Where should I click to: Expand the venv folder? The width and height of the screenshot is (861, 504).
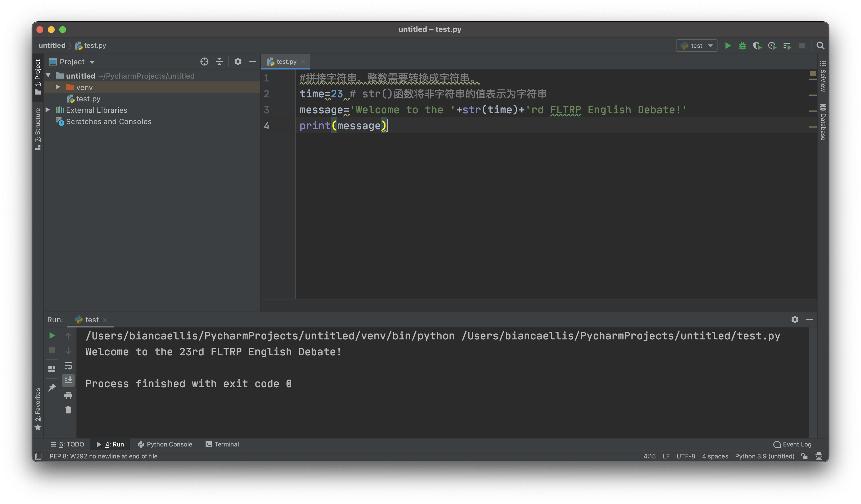coord(58,87)
